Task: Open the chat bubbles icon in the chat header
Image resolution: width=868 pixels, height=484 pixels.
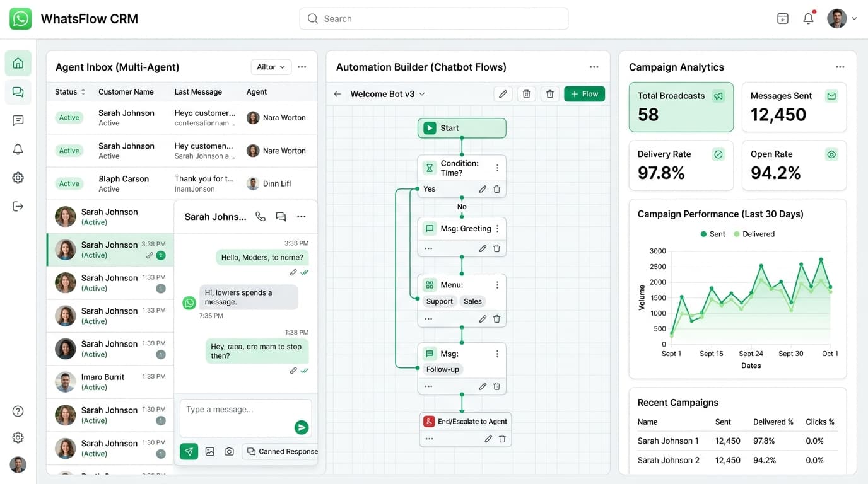Action: point(281,217)
